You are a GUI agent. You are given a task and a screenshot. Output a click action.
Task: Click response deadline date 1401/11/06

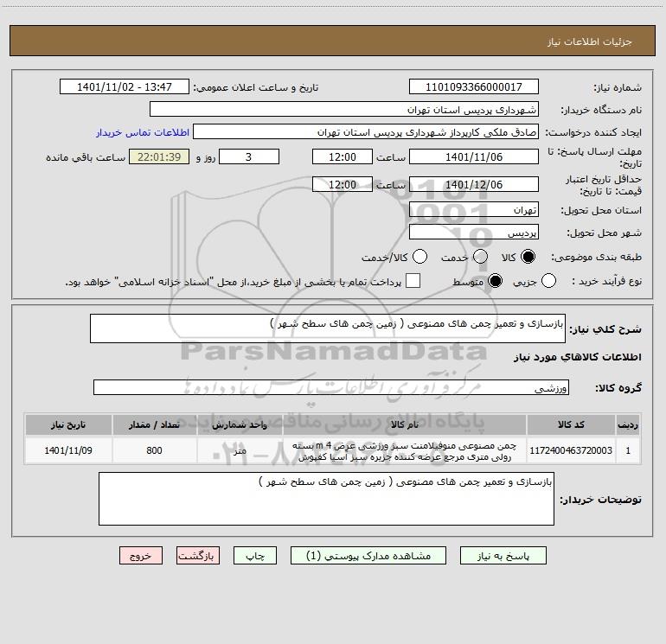(474, 157)
